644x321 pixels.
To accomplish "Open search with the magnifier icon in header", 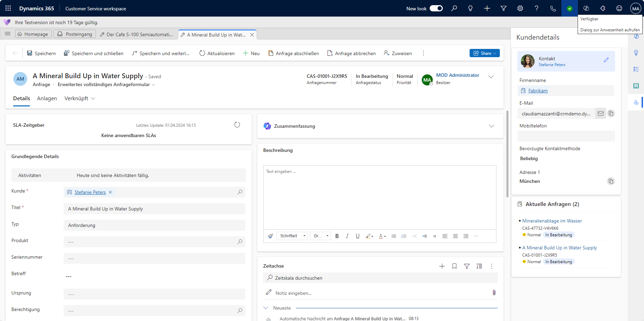I will pyautogui.click(x=454, y=8).
